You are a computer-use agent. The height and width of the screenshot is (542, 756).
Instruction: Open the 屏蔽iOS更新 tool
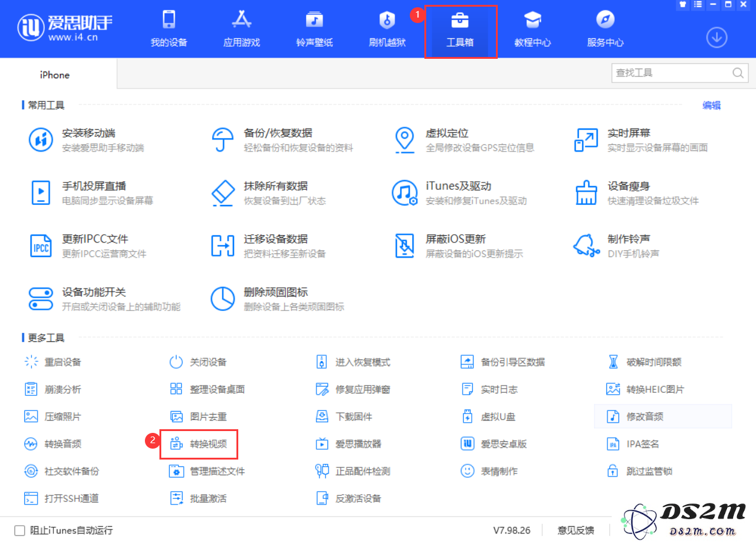[458, 246]
